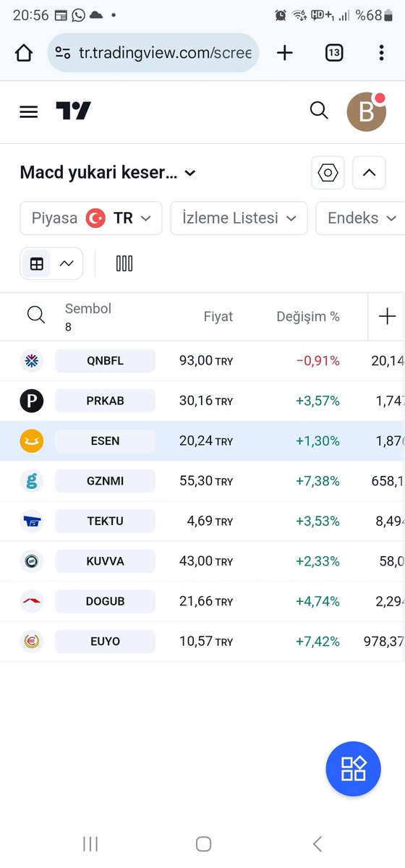
Task: Open the column setup icon
Action: pyautogui.click(x=124, y=263)
